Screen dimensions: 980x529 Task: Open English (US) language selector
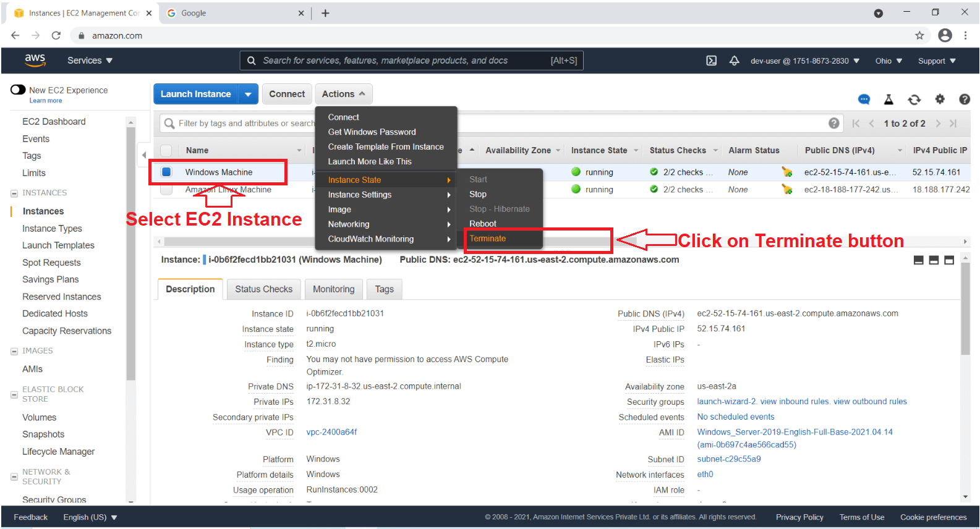[90, 517]
